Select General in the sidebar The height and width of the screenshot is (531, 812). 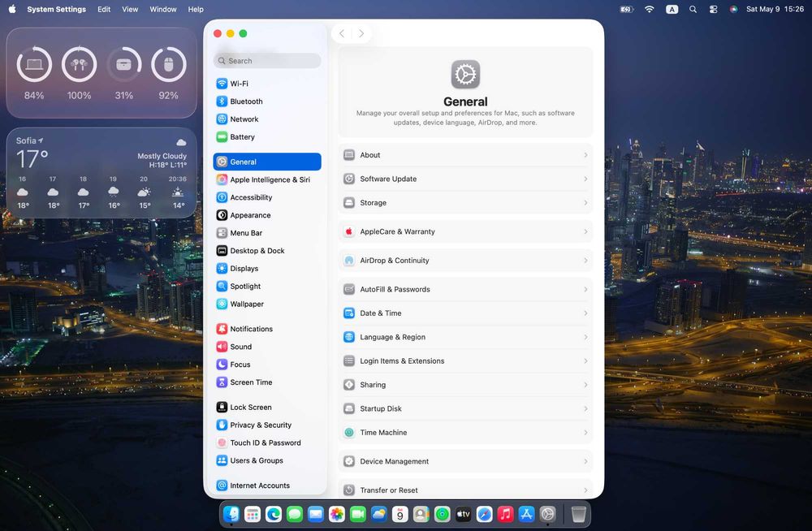(266, 162)
